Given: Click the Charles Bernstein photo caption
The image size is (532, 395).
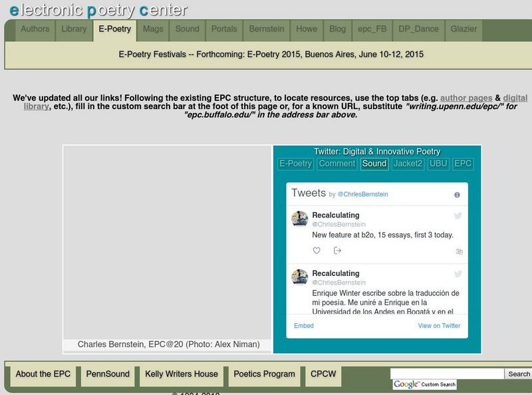Looking at the screenshot, I should pos(169,344).
